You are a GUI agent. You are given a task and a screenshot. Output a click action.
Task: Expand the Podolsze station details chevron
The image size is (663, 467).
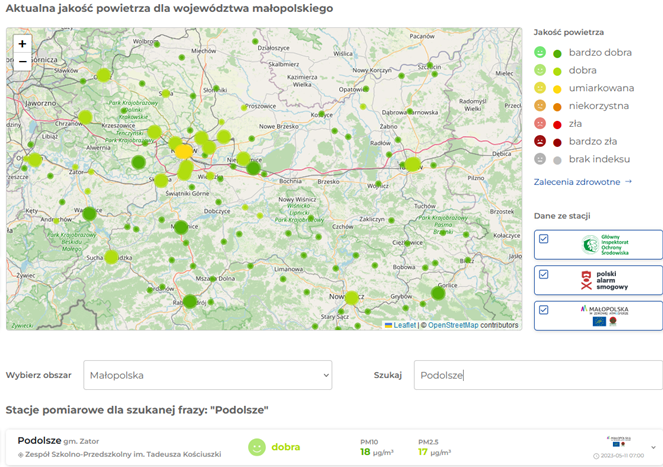pyautogui.click(x=654, y=447)
